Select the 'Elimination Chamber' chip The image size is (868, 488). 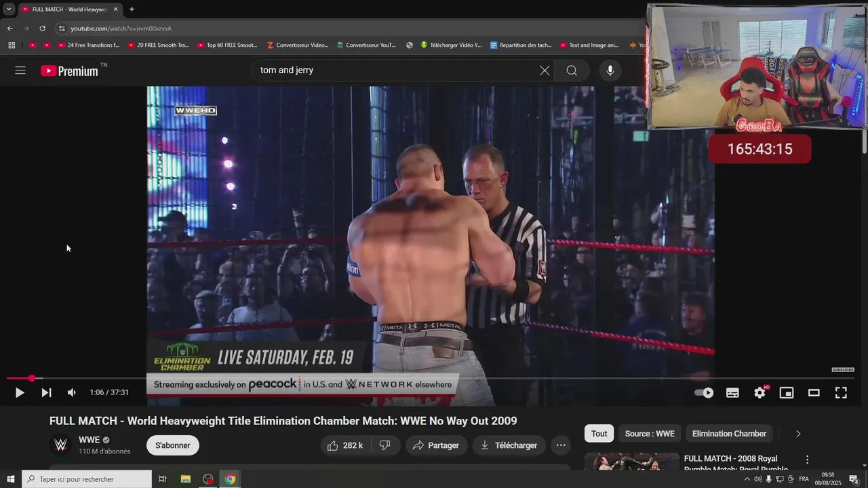(729, 434)
